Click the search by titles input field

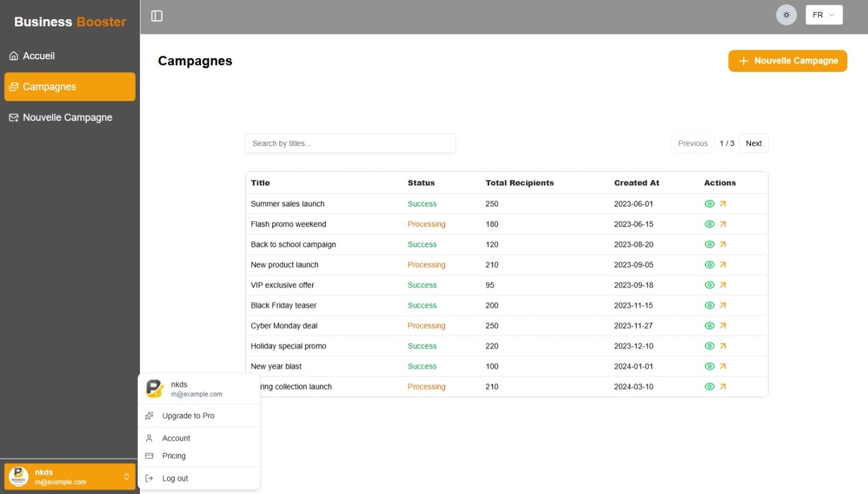click(350, 143)
